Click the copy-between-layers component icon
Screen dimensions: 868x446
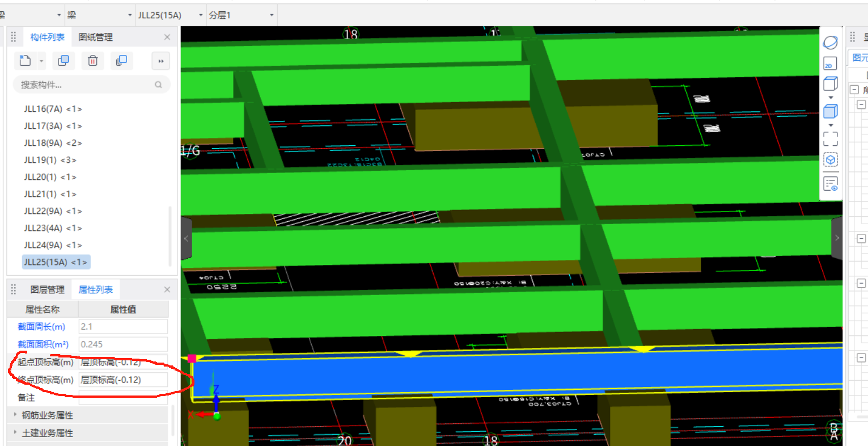pyautogui.click(x=121, y=60)
